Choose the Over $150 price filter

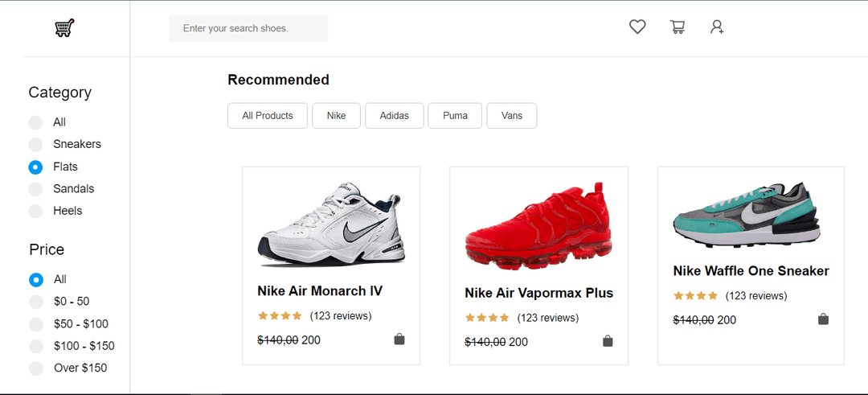click(35, 368)
